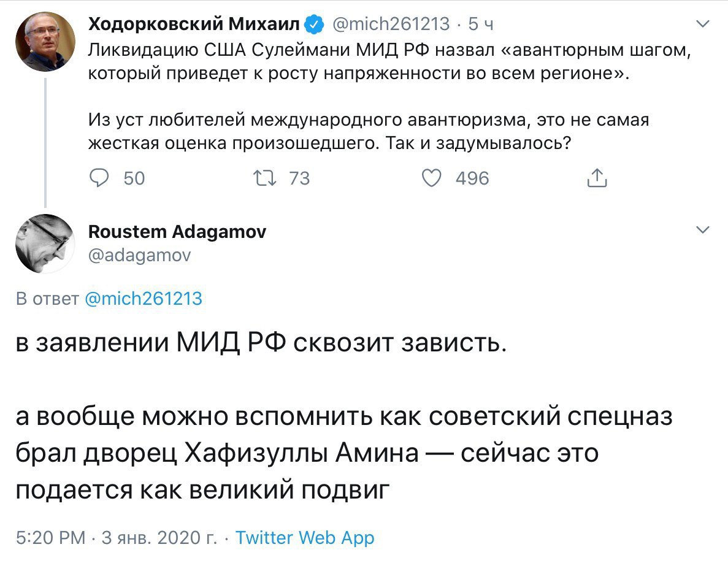
Task: Click the "5 ч" tweet timestamp
Action: pyautogui.click(x=480, y=25)
